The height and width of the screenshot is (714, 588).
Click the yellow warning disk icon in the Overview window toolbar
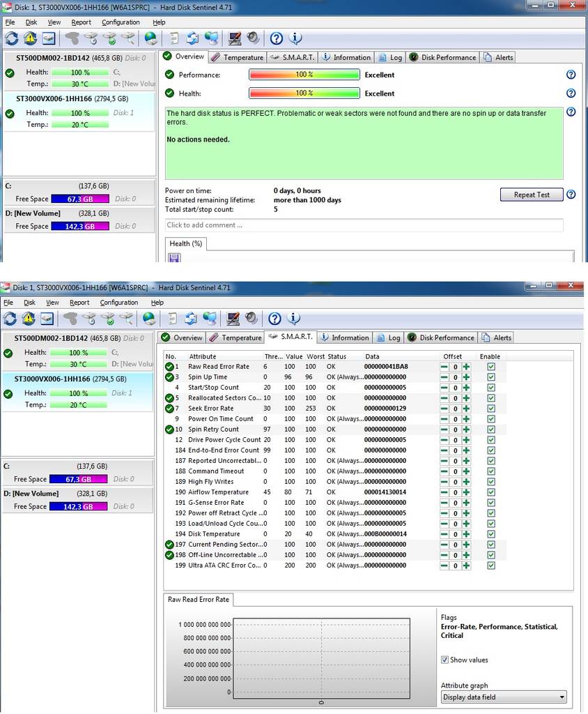[29, 38]
